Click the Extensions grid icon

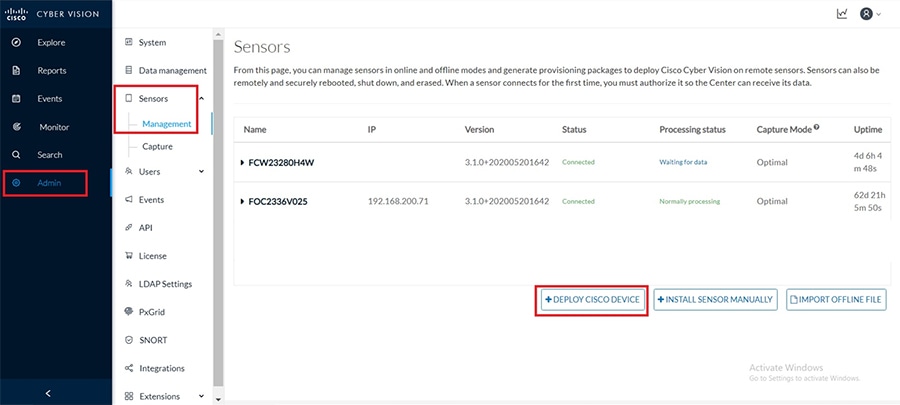coord(129,396)
